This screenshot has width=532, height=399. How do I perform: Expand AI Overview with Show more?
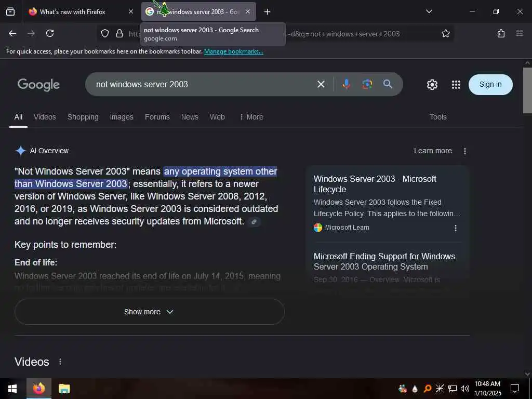(149, 312)
